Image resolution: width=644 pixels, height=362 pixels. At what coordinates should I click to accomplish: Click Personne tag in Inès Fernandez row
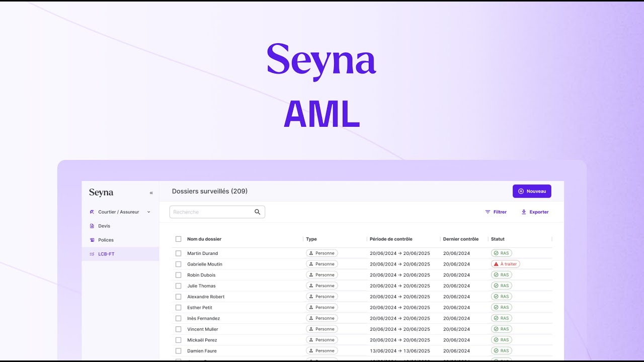click(322, 318)
